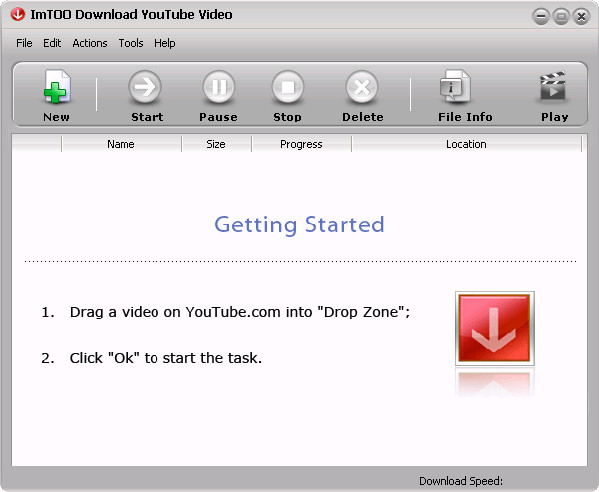Click the blank first column header
The height and width of the screenshot is (492, 599).
37,144
